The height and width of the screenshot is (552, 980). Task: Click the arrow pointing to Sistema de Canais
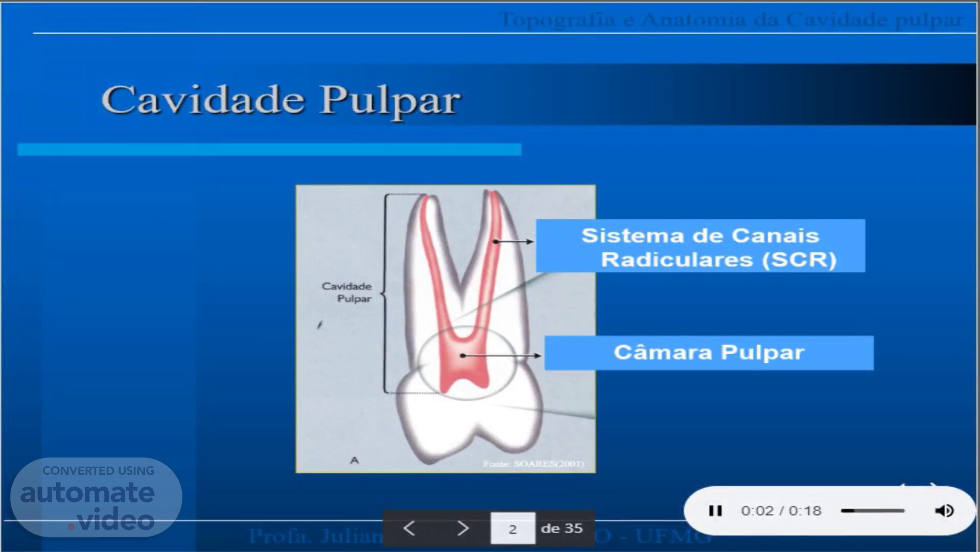(514, 241)
